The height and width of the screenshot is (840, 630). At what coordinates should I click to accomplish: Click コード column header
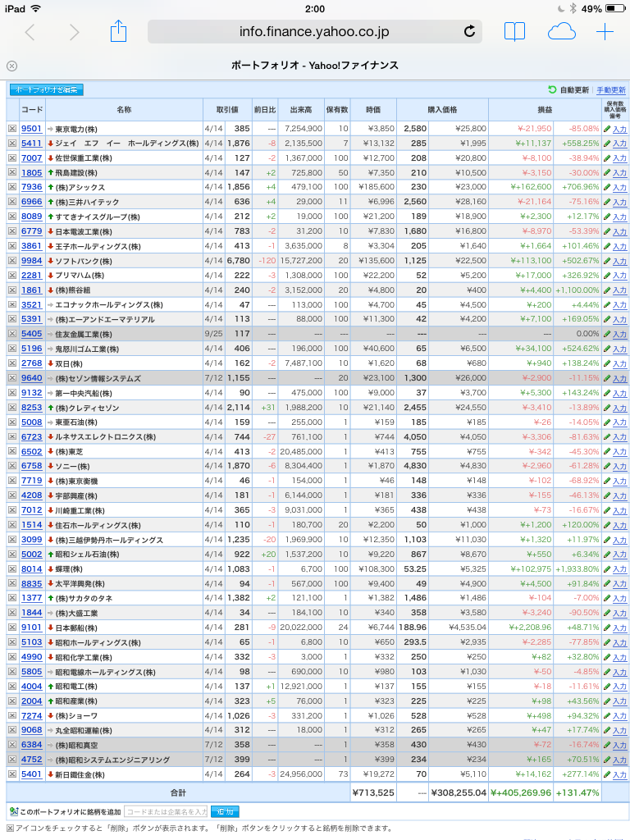(32, 109)
